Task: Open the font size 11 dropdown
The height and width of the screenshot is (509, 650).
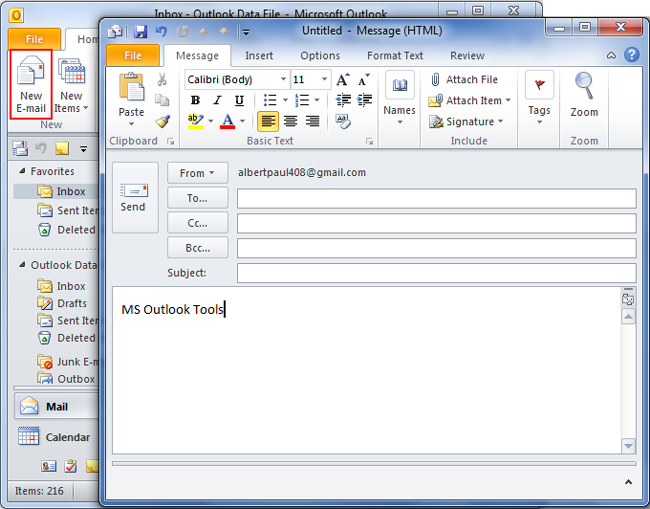Action: (325, 79)
